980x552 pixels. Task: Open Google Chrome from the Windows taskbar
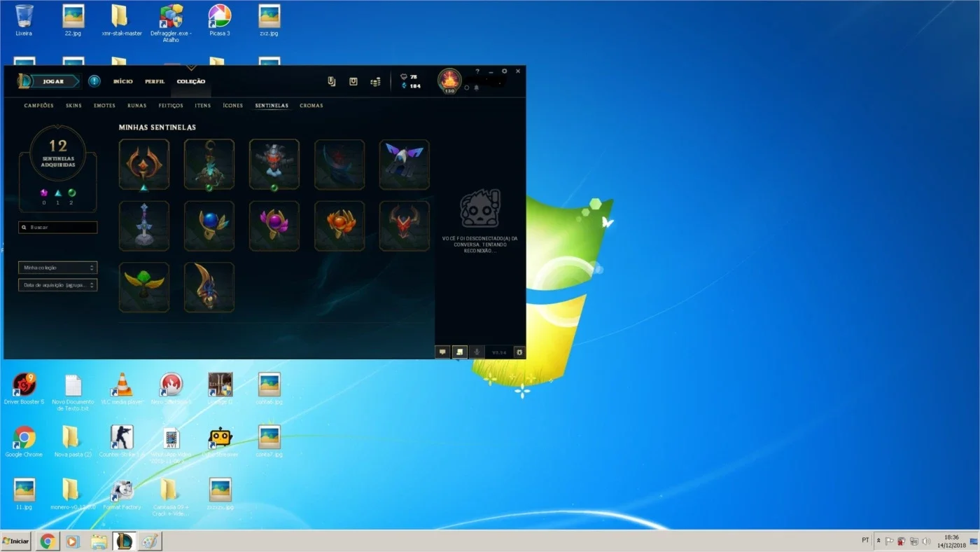pyautogui.click(x=48, y=541)
